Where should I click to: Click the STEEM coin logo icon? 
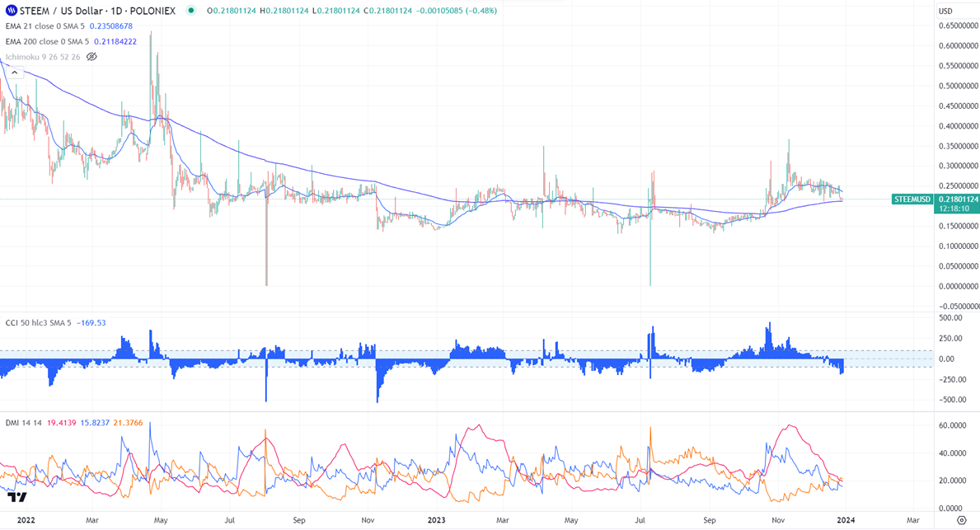[x=12, y=11]
